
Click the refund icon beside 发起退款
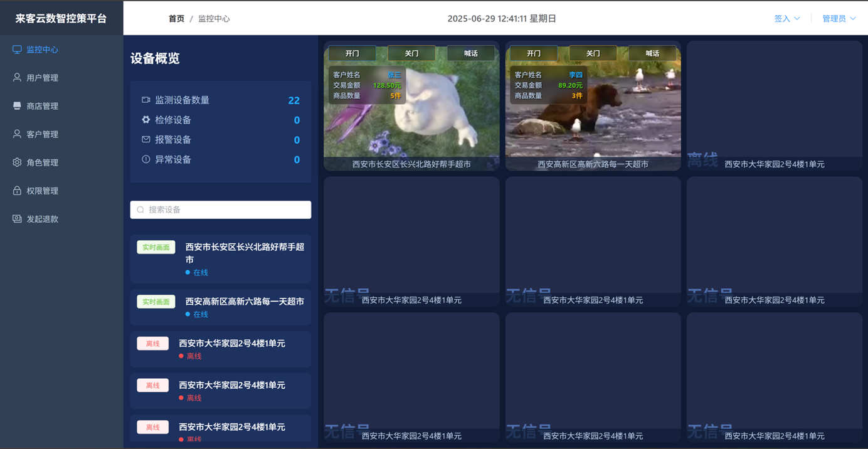17,219
